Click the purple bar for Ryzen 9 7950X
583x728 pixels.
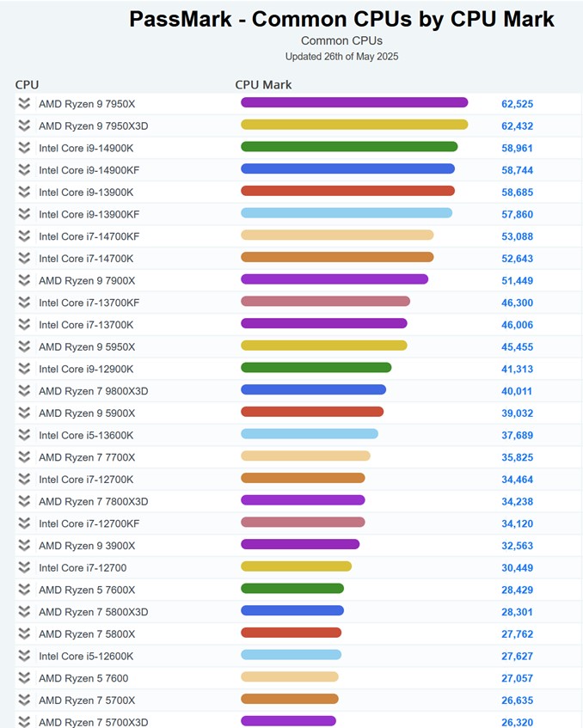click(x=354, y=102)
